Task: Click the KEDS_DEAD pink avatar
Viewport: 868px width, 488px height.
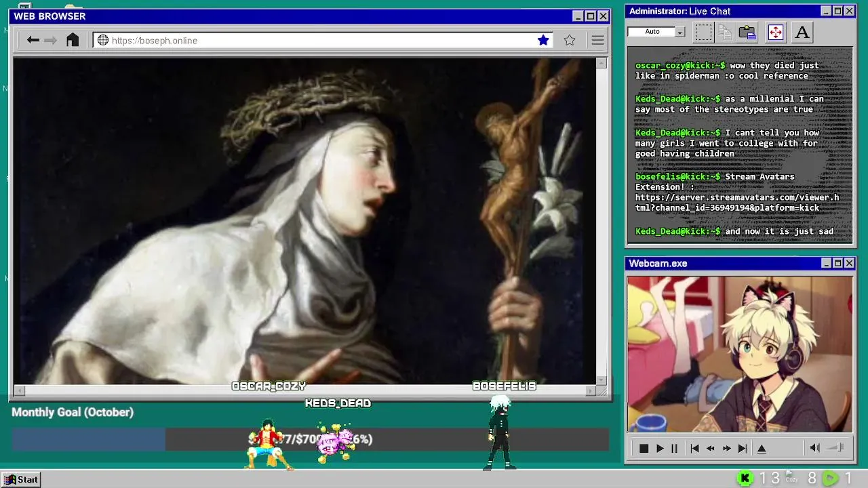Action: (x=336, y=442)
